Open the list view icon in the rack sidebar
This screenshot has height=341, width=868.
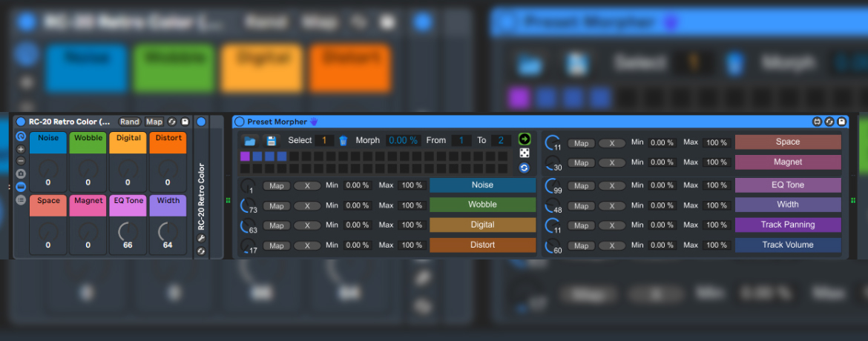point(21,199)
